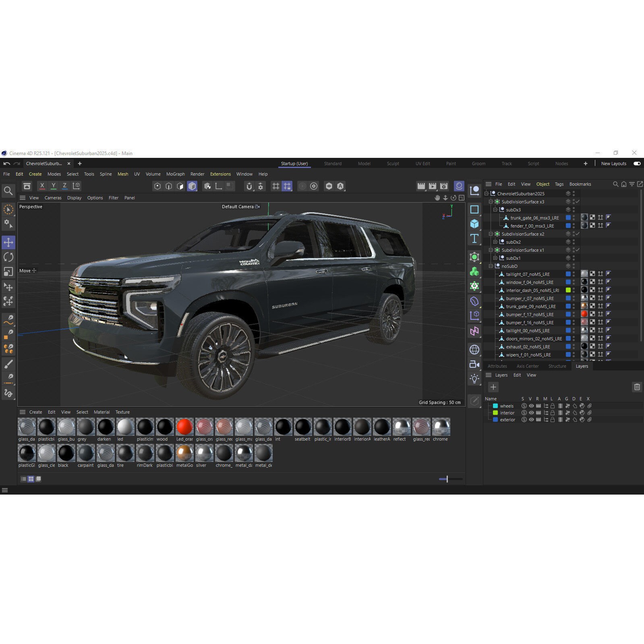The width and height of the screenshot is (644, 644).
Task: Switch materials to grid icon view
Action: pyautogui.click(x=31, y=479)
